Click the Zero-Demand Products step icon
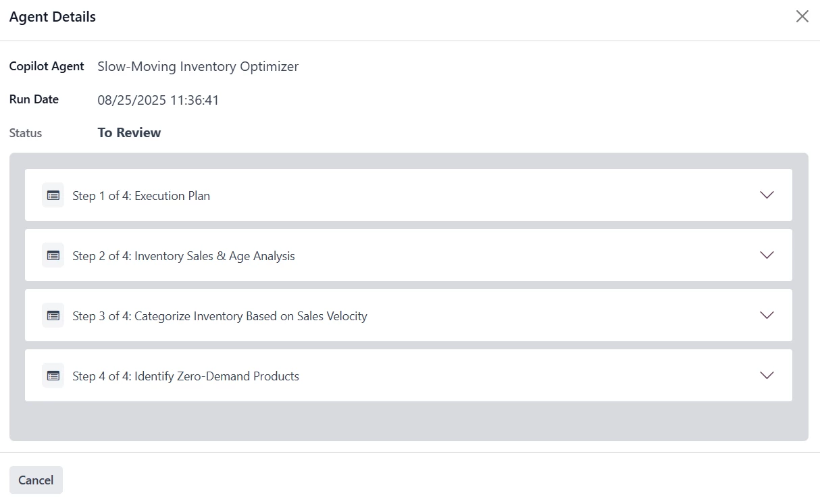Screen dimensions: 820x504 [x=53, y=376]
